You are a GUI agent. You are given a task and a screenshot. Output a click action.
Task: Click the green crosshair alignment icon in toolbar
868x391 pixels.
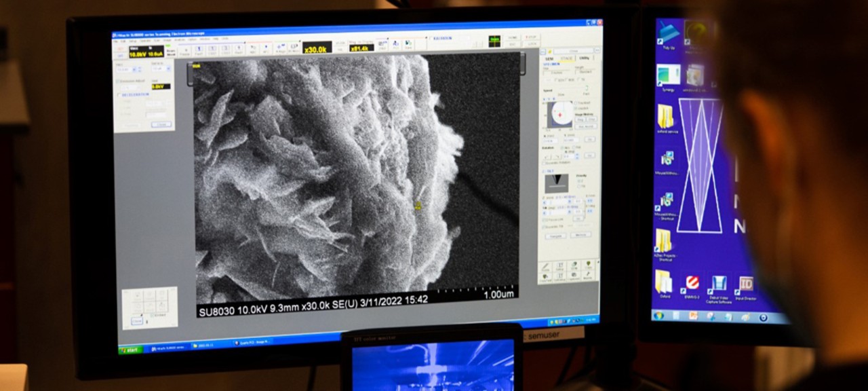494,41
